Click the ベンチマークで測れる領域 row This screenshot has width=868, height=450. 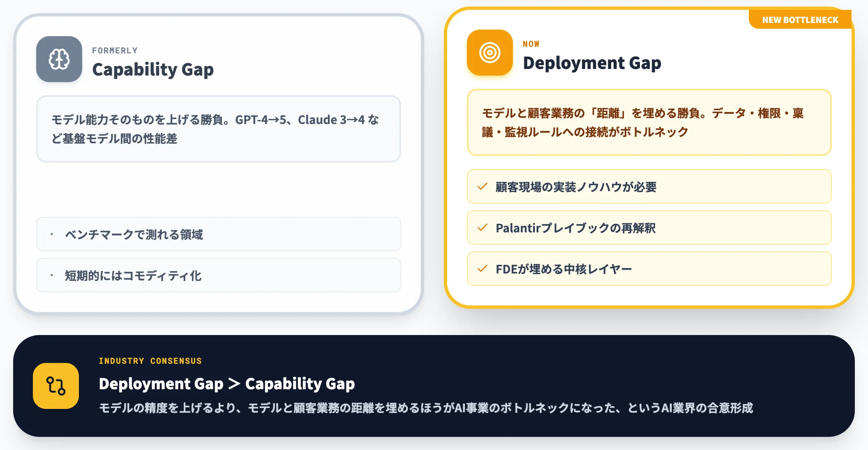click(219, 234)
